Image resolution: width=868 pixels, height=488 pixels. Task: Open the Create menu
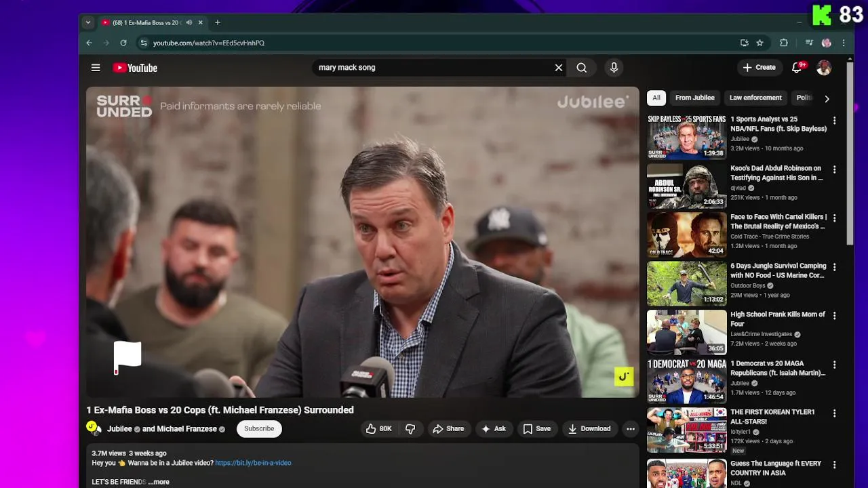coord(759,67)
